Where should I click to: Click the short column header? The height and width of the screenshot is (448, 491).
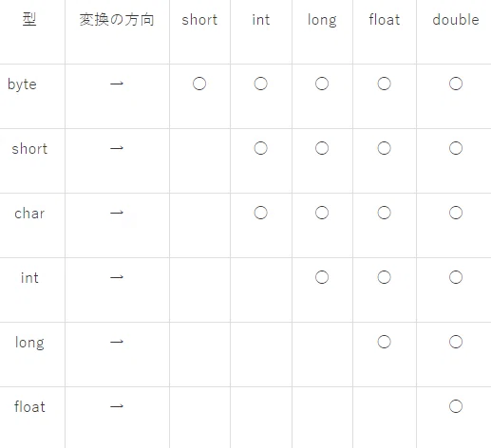coord(199,20)
